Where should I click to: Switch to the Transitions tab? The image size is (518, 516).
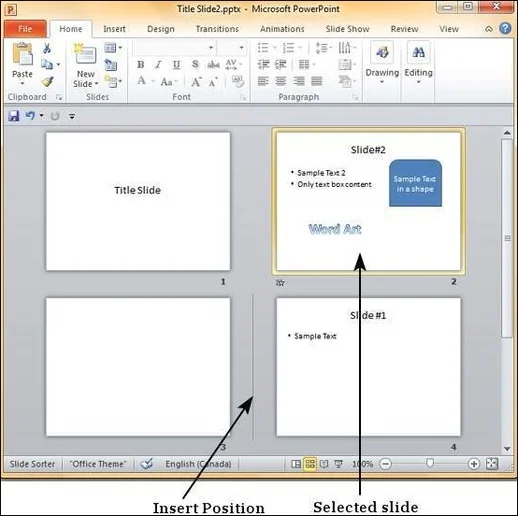[x=217, y=29]
